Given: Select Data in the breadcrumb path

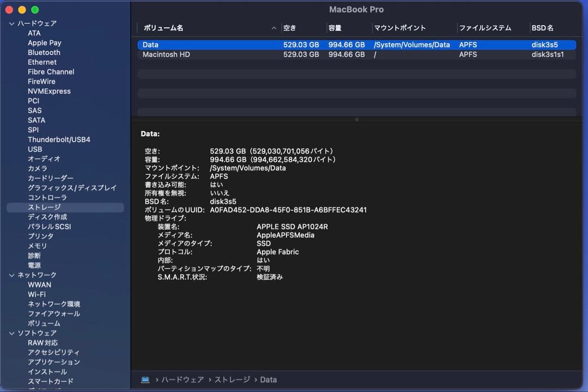Looking at the screenshot, I should 268,379.
